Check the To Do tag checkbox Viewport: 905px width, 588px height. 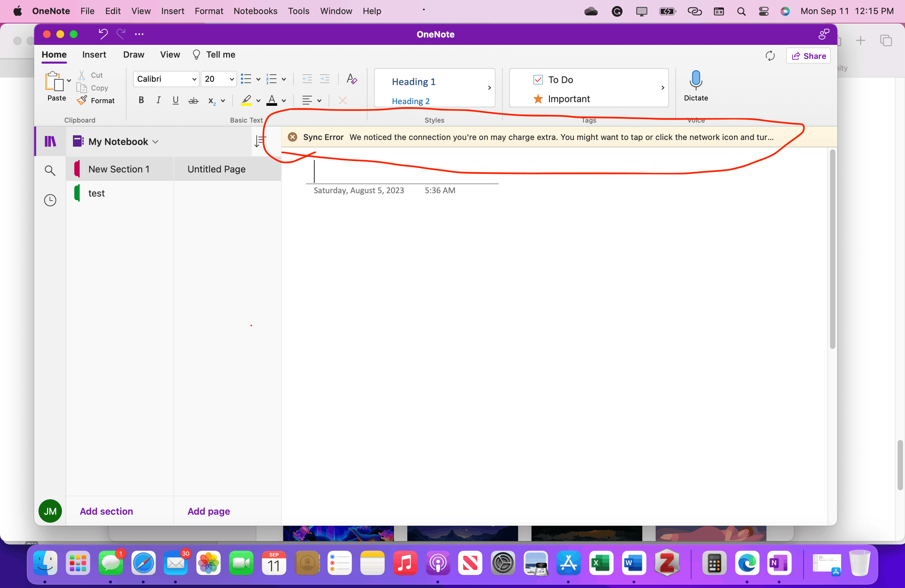[x=538, y=80]
